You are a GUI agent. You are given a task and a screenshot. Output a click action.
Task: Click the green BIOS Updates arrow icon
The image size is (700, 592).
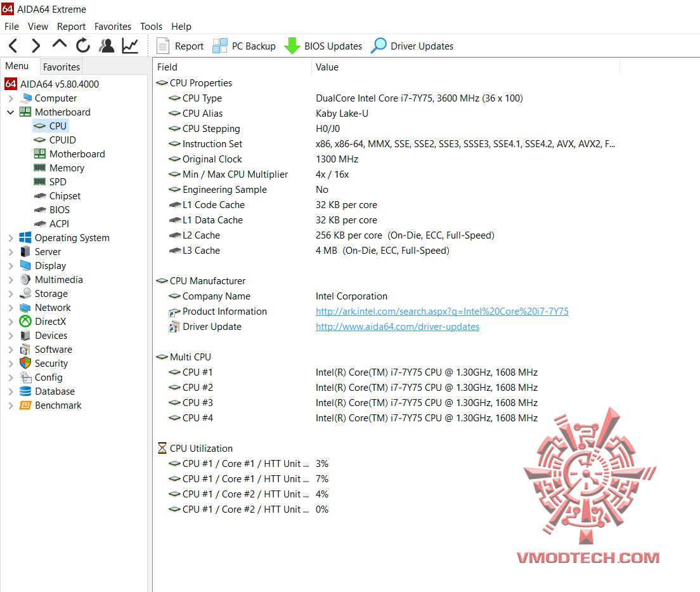tap(292, 46)
